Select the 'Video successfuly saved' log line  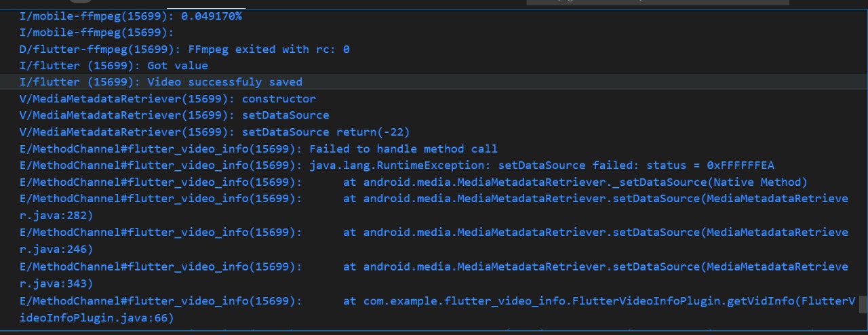click(x=161, y=82)
